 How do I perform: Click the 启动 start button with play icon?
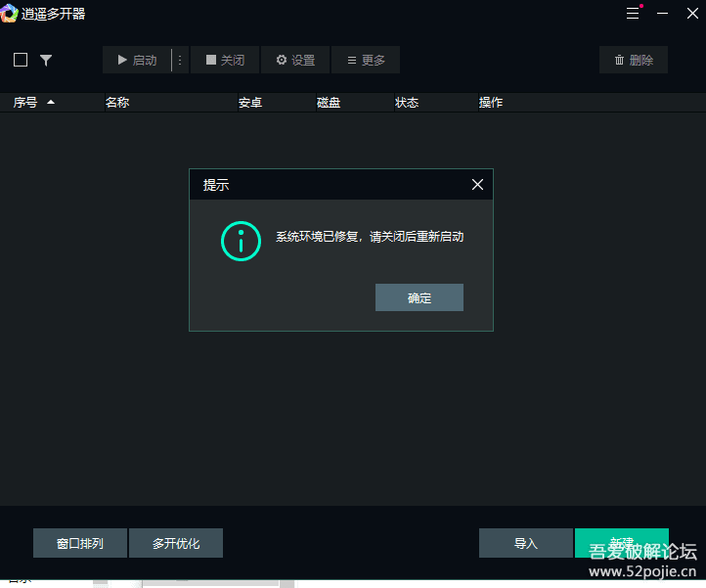(x=137, y=60)
